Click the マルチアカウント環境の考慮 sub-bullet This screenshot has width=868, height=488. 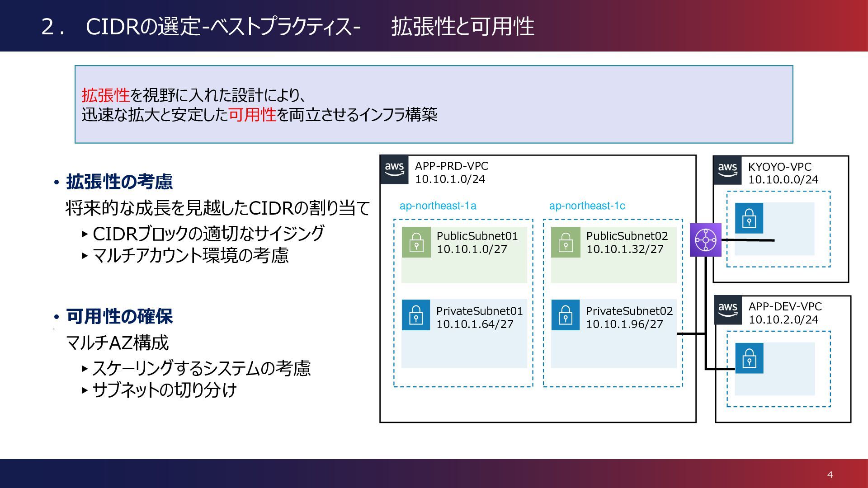pyautogui.click(x=190, y=256)
